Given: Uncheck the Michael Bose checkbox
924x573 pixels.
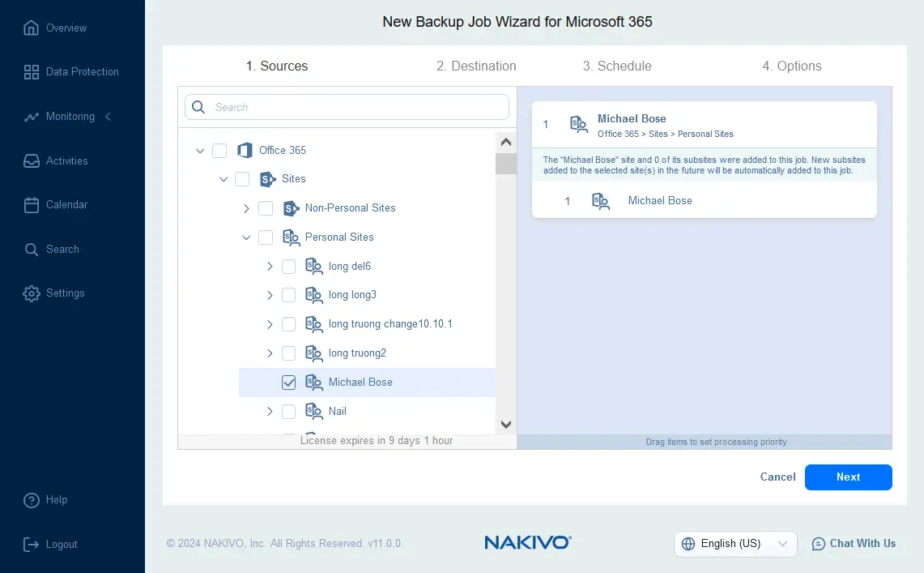Looking at the screenshot, I should coord(289,382).
